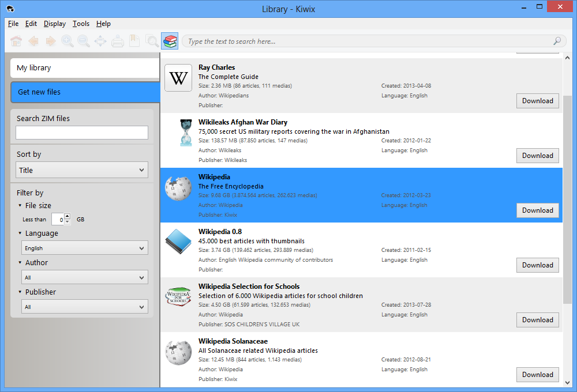Select the Wikileaks Afghan War Diary title
This screenshot has height=392, width=577.
click(x=243, y=122)
